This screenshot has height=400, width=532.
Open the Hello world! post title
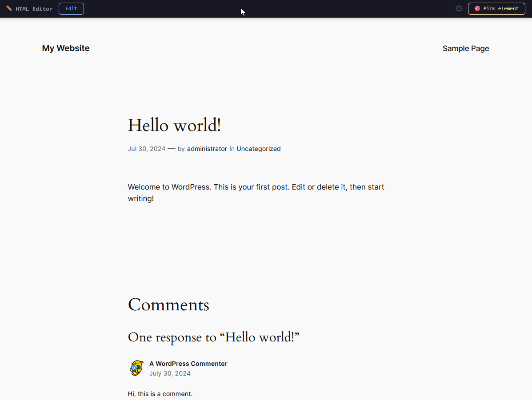174,125
